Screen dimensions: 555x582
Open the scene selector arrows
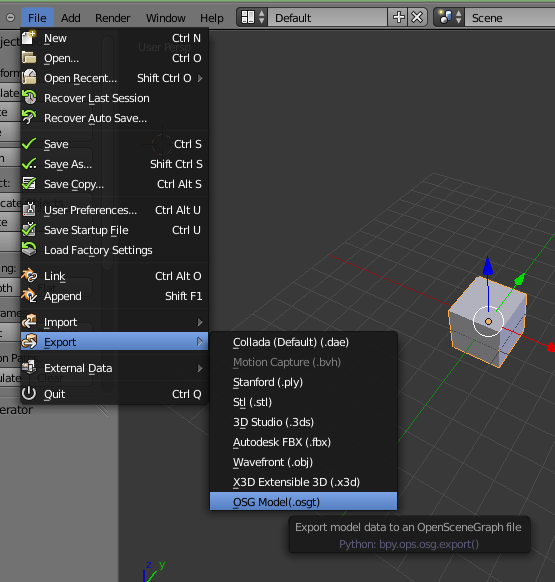point(459,17)
